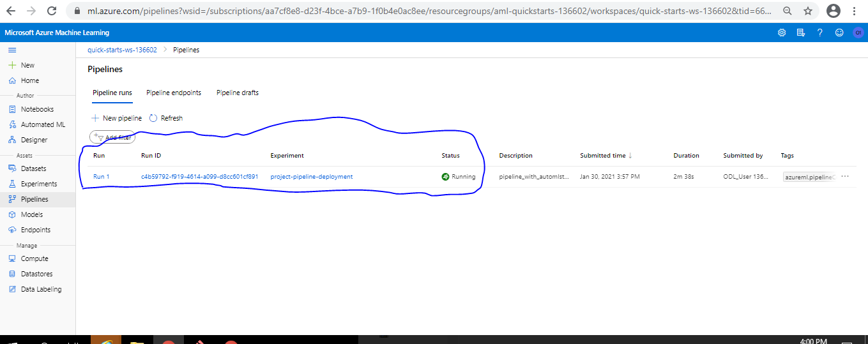The height and width of the screenshot is (344, 868).
Task: Click the browser reload button
Action: click(x=52, y=11)
